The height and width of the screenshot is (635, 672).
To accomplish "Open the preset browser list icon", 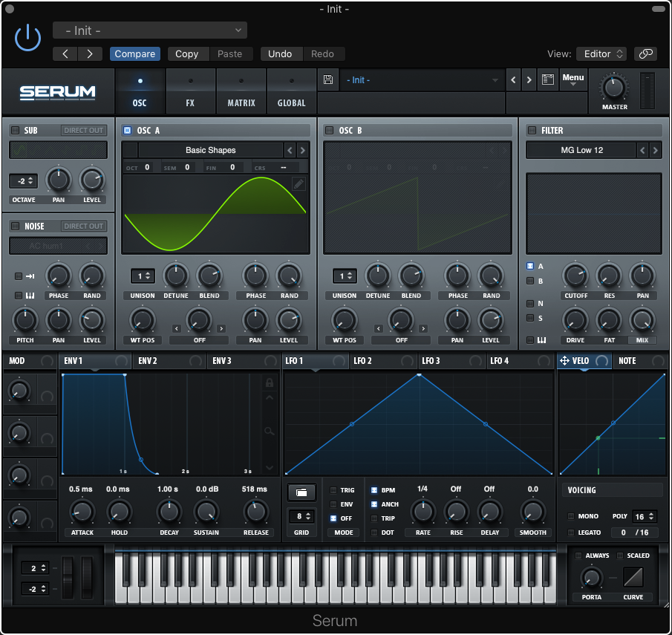I will tap(548, 79).
